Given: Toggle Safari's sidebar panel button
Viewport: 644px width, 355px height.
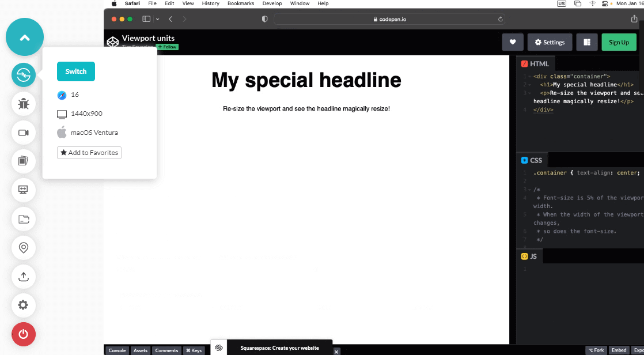Looking at the screenshot, I should click(146, 19).
